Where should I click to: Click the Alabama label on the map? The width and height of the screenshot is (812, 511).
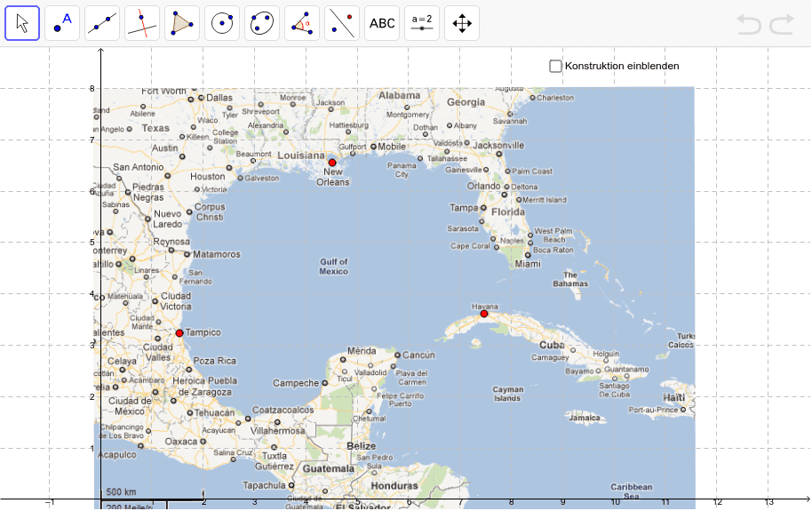pyautogui.click(x=399, y=95)
